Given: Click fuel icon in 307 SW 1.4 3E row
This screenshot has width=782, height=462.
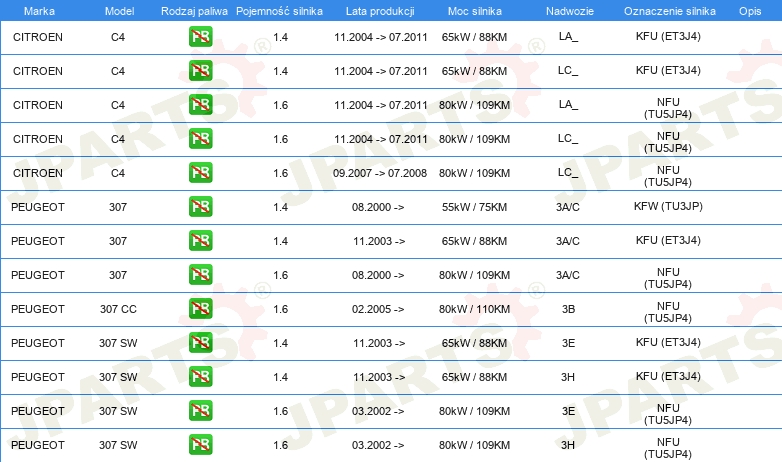Looking at the screenshot, I should pyautogui.click(x=200, y=342).
